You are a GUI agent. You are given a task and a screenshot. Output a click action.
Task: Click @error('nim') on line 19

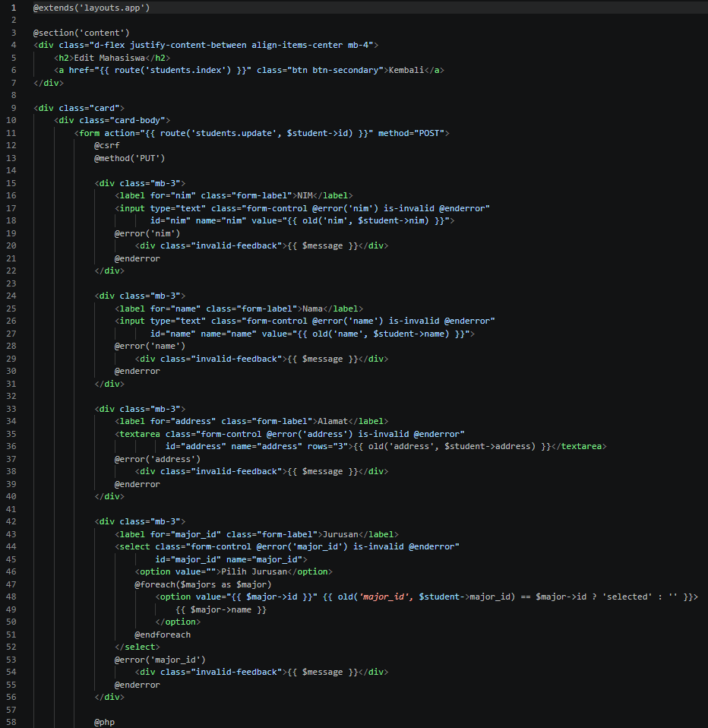point(147,233)
